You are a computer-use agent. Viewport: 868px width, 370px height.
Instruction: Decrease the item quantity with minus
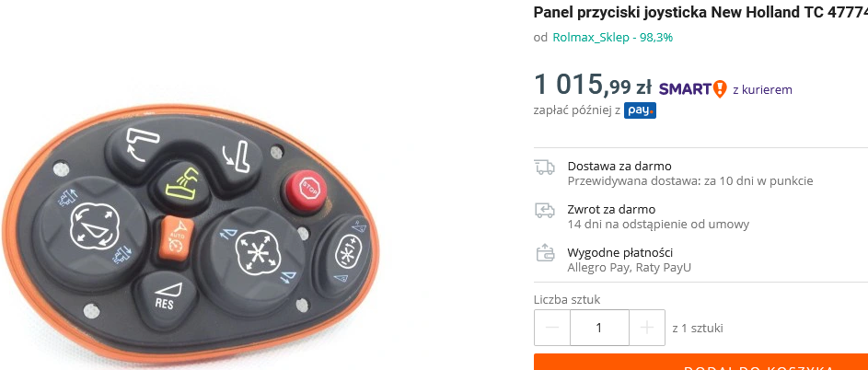coord(552,328)
